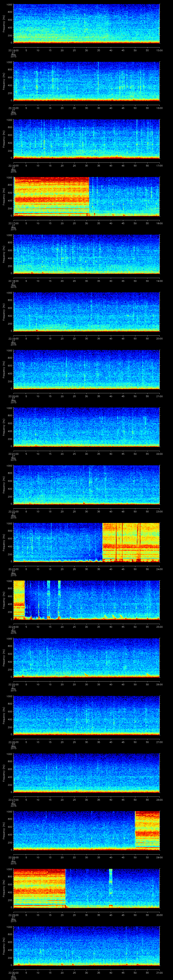The height and width of the screenshot is (980, 173).
Task: Select the spectrogram panel starting at 22:21:00
Action: (87, 427)
